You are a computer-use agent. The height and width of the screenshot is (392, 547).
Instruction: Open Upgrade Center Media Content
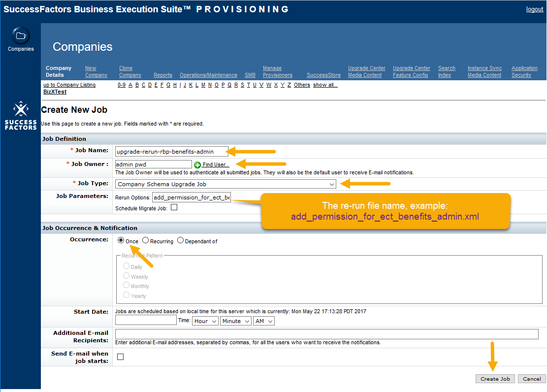tap(367, 71)
